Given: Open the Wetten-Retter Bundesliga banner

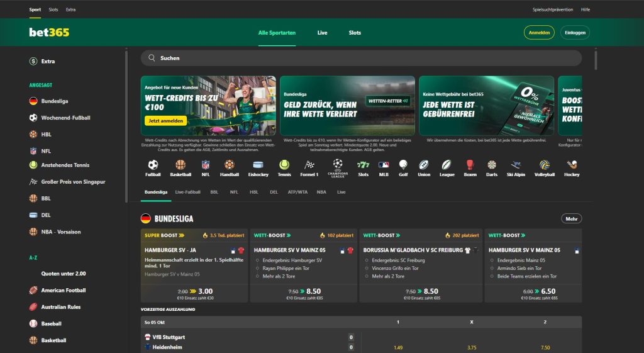Looking at the screenshot, I should tap(347, 106).
